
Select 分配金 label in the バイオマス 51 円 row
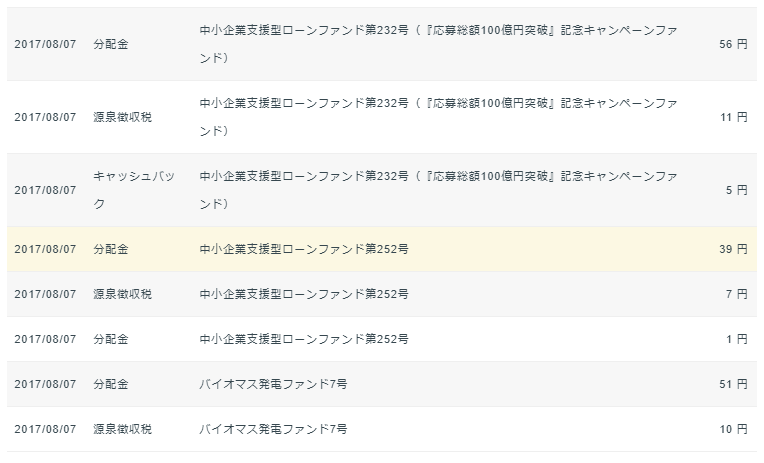(x=111, y=385)
